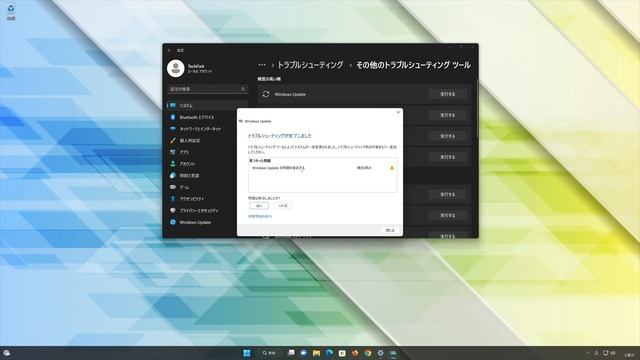The image size is (640, 360).
Task: Open network and volume quick settings
Action: tap(609, 353)
